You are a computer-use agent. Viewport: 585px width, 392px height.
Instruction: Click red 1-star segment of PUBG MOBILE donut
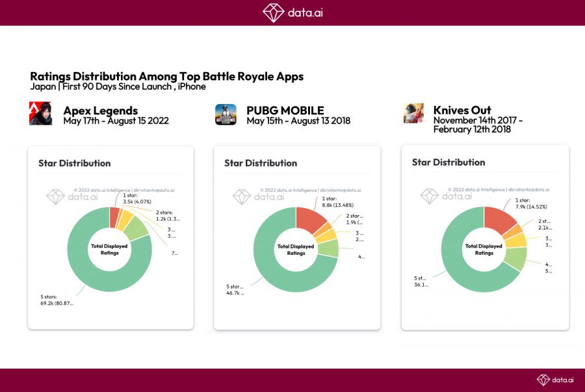coord(309,221)
